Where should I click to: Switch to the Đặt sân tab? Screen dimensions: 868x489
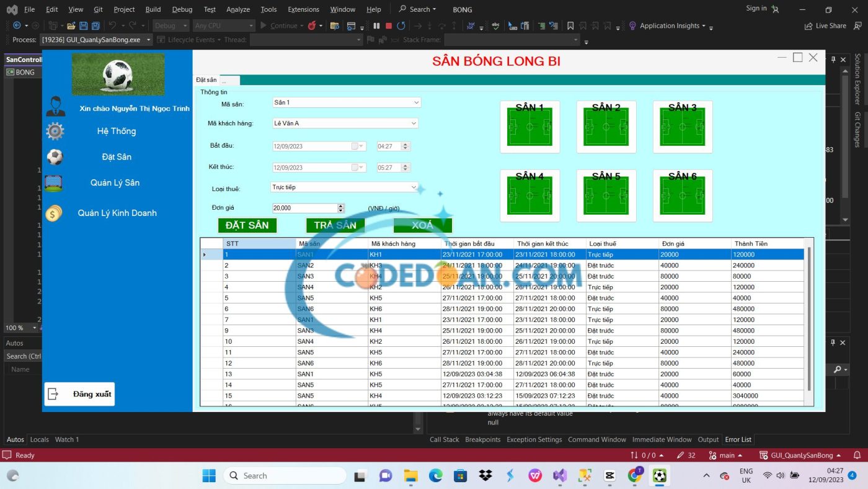[206, 80]
